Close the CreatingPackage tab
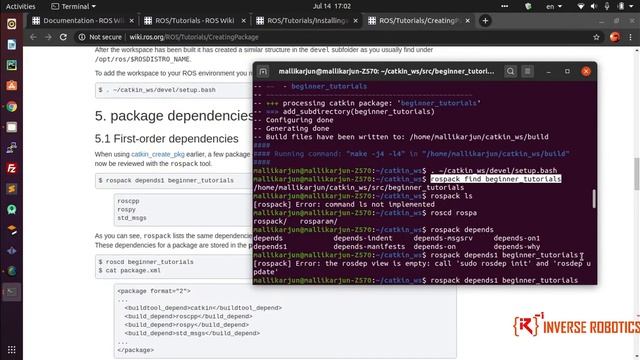Screen dimensions: 640x360 468,20
